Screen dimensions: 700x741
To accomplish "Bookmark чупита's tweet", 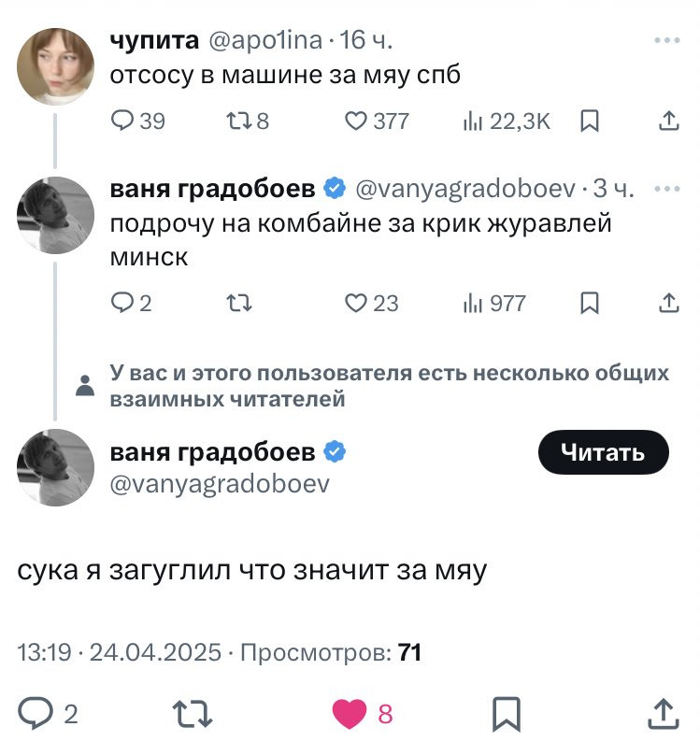I will pos(590,120).
